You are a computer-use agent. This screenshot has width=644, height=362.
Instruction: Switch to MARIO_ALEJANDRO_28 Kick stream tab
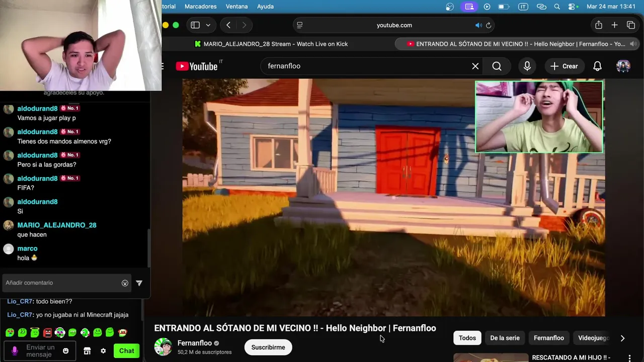272,44
